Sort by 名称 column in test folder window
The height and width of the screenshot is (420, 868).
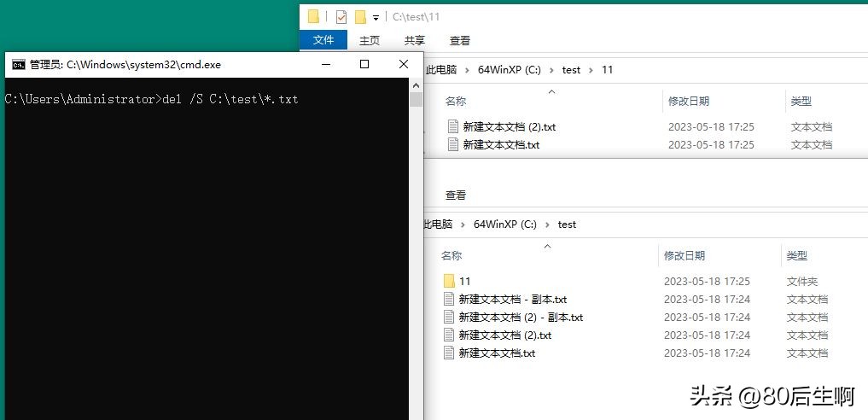451,255
